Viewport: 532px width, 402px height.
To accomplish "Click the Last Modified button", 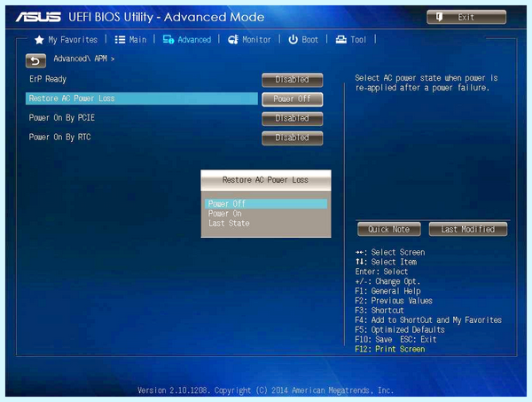I will (468, 229).
